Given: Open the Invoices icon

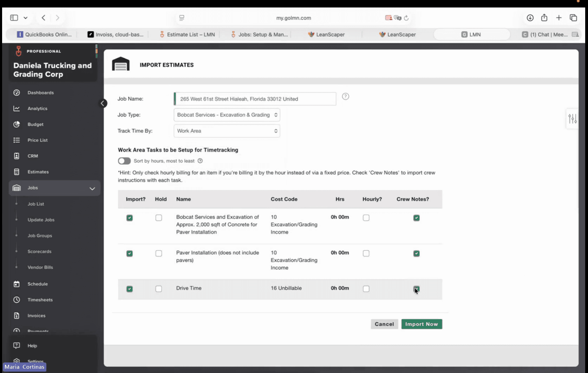Looking at the screenshot, I should [17, 315].
